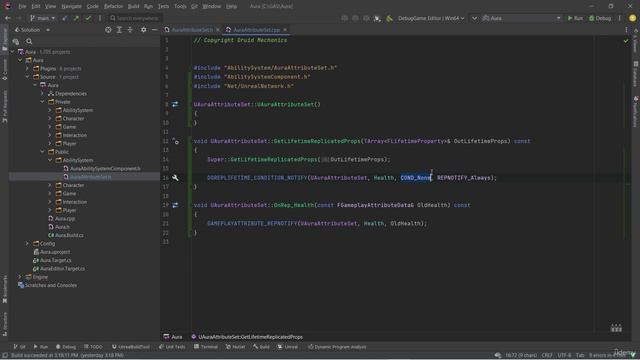Open the Solution panel gear options

(x=143, y=30)
